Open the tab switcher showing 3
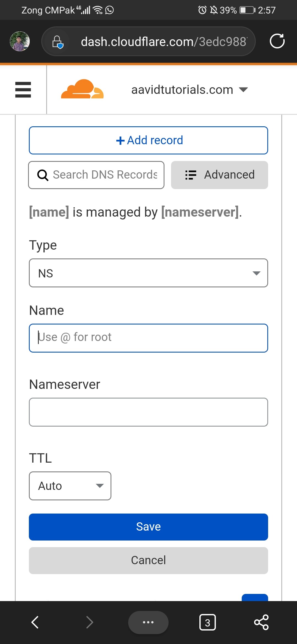The image size is (297, 644). click(207, 622)
